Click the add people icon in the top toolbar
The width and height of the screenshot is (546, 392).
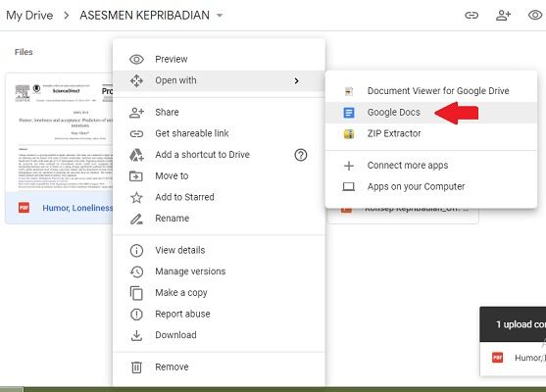pos(504,16)
